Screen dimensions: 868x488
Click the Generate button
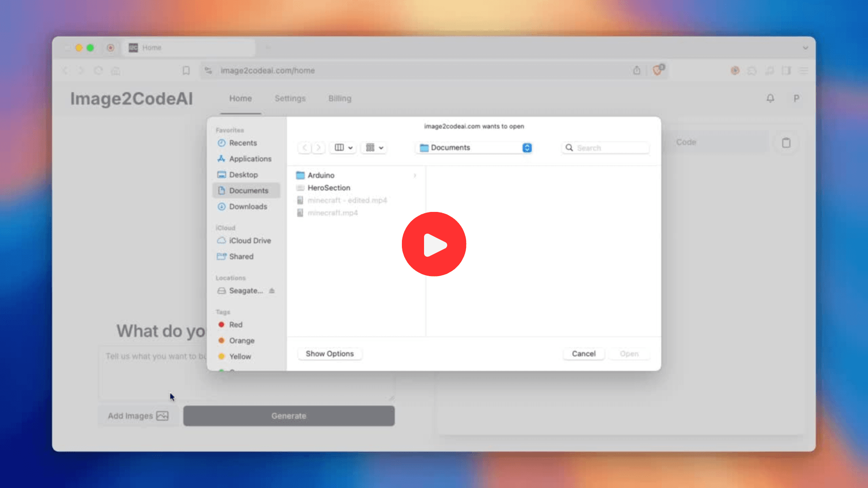click(288, 415)
